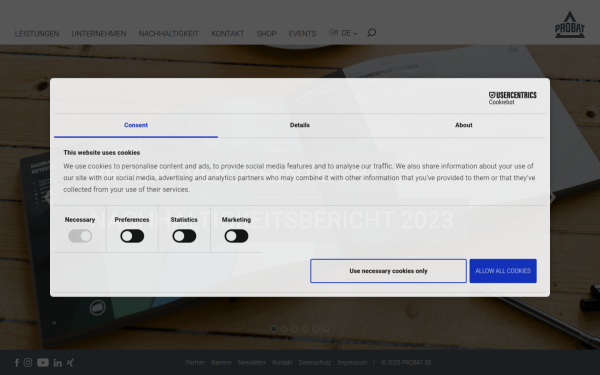Open the Kontakt footer link
Screen dimensions: 600x375
pos(282,363)
